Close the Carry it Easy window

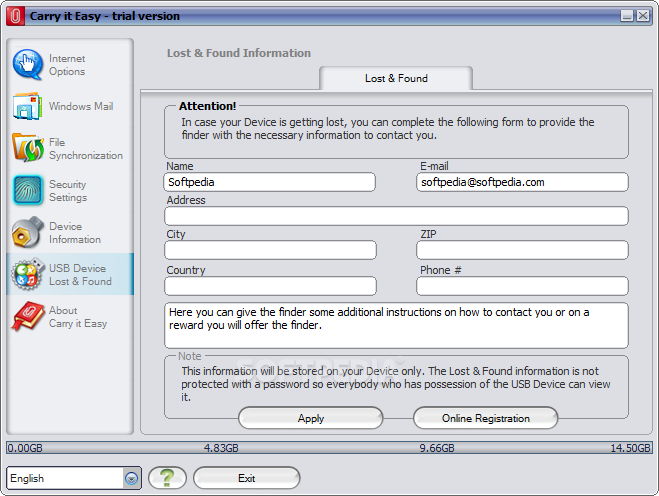(643, 16)
